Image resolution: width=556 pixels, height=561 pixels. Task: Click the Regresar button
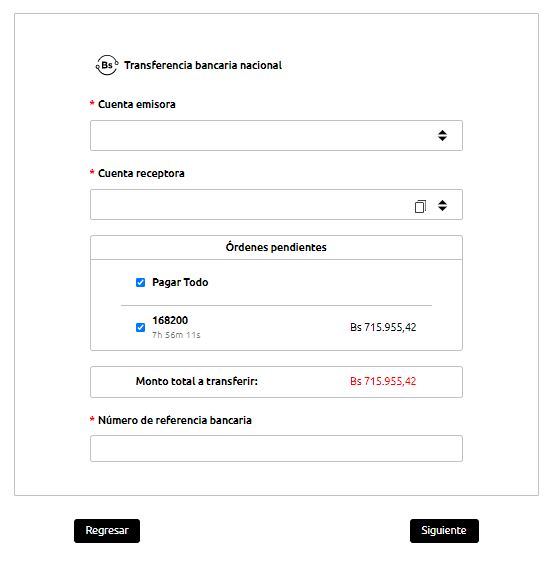(107, 531)
